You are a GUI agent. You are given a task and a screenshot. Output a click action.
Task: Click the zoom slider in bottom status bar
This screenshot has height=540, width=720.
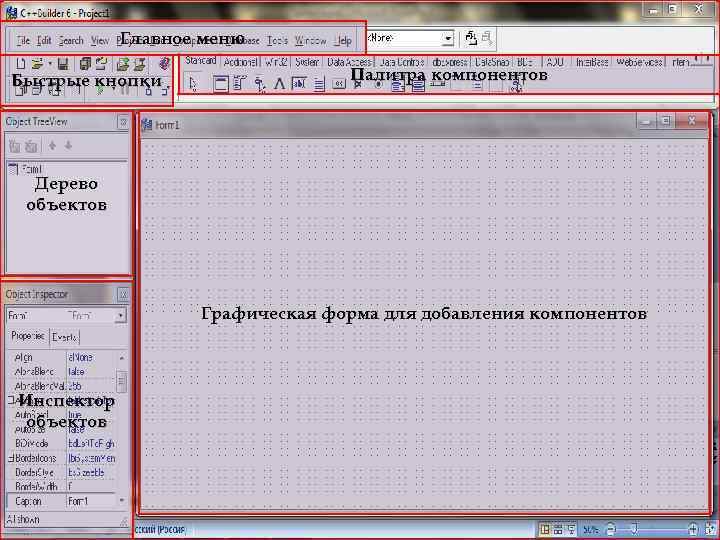tap(634, 529)
